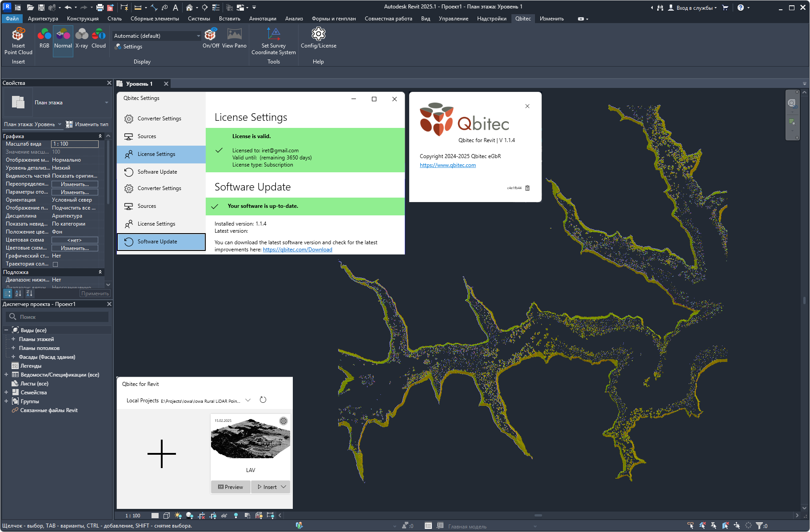The image size is (810, 532).
Task: Open the Local Projects path dropdown
Action: coord(248,400)
